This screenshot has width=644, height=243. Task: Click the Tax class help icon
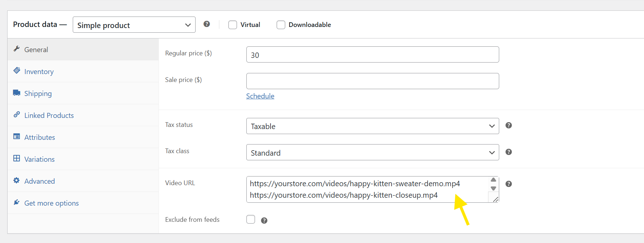tap(509, 152)
